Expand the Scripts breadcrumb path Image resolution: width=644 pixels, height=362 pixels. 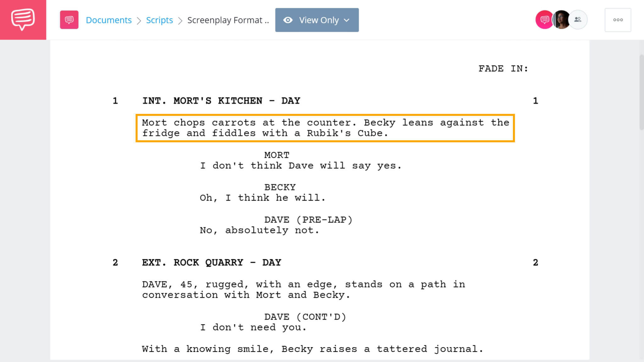(x=160, y=20)
